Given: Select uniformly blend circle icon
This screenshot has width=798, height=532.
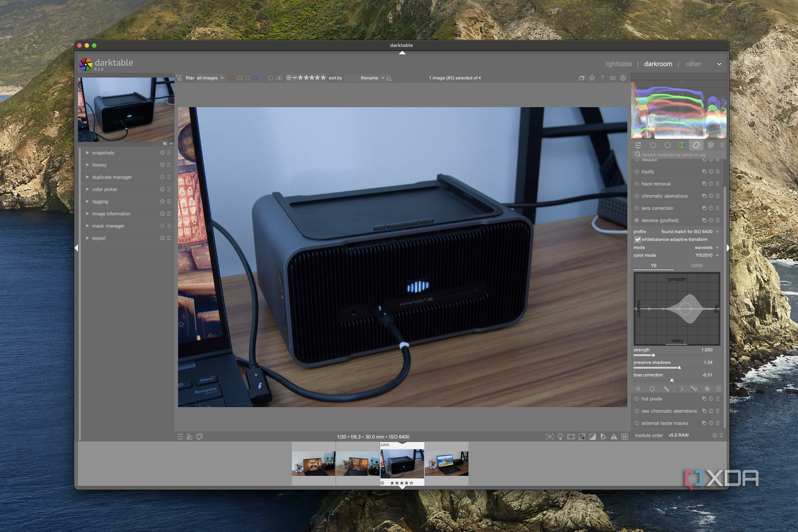Looking at the screenshot, I should click(652, 389).
